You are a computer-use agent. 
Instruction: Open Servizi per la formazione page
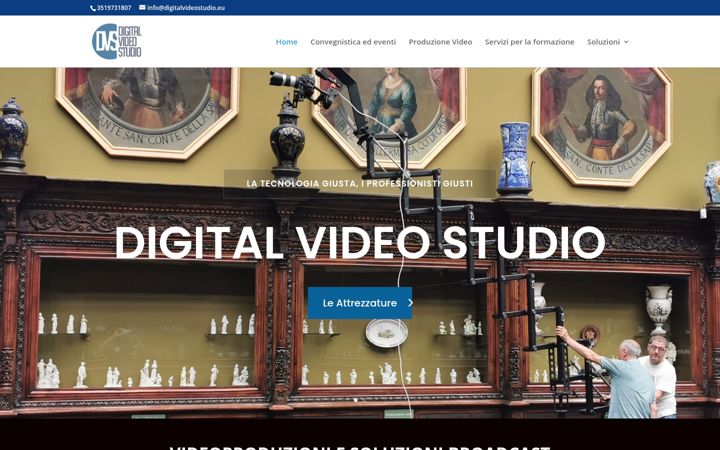[529, 42]
